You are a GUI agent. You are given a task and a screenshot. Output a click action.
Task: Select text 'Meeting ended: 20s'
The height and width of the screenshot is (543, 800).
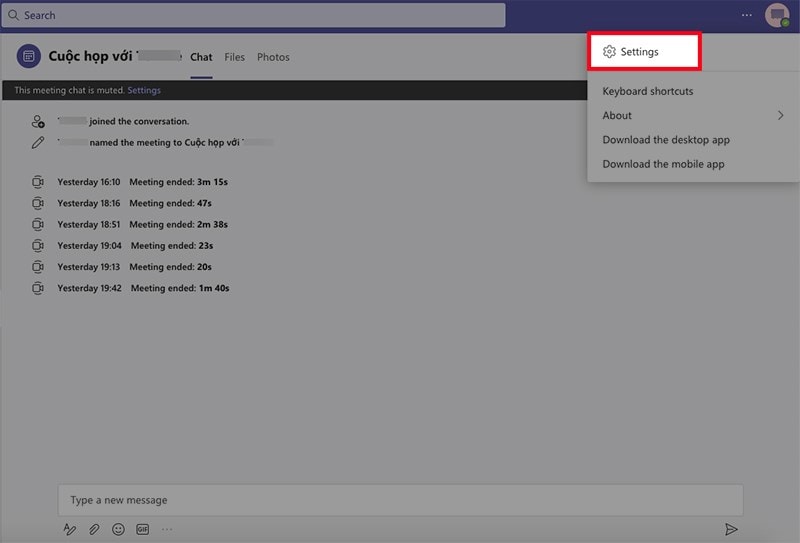pyautogui.click(x=170, y=267)
